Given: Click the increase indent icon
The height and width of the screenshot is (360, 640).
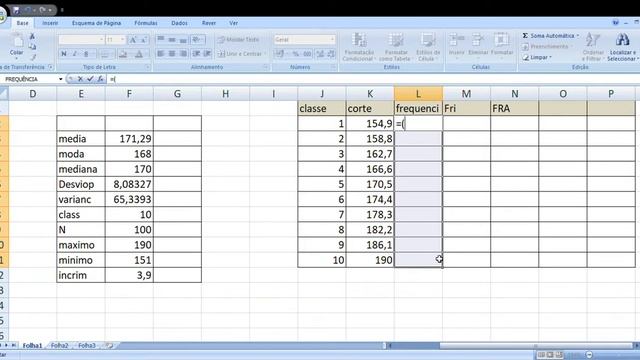Looking at the screenshot, I should [x=207, y=53].
